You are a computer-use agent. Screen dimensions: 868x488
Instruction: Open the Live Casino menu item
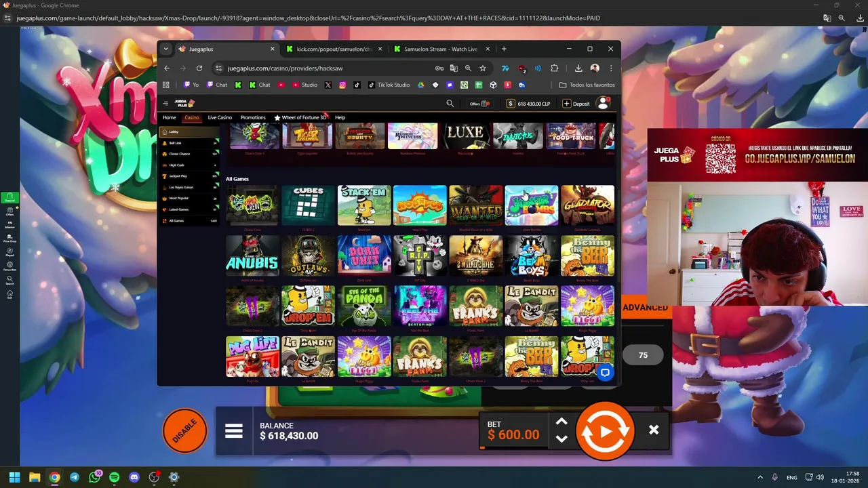pos(220,117)
